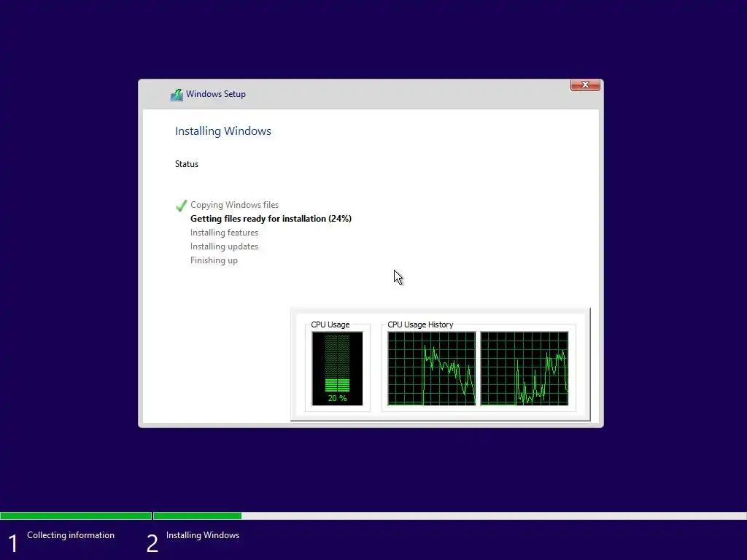Click the 'Installing updates' step
This screenshot has height=560, width=747.
[224, 246]
